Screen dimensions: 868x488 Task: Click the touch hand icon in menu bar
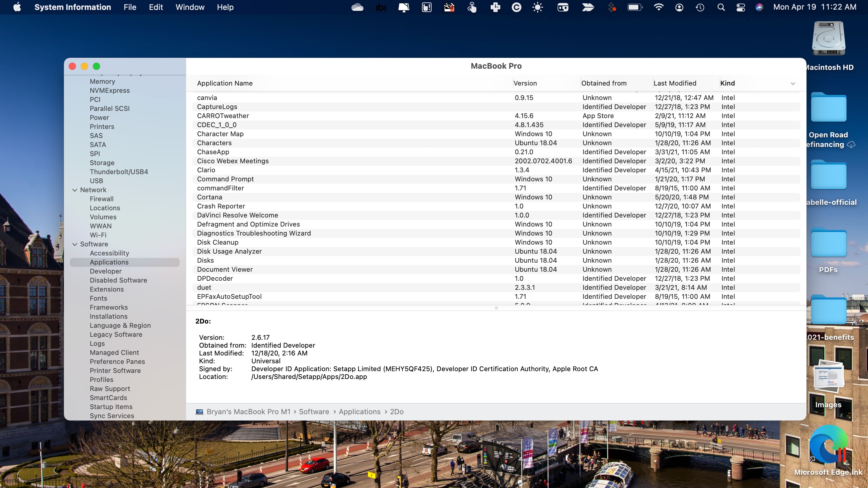472,7
